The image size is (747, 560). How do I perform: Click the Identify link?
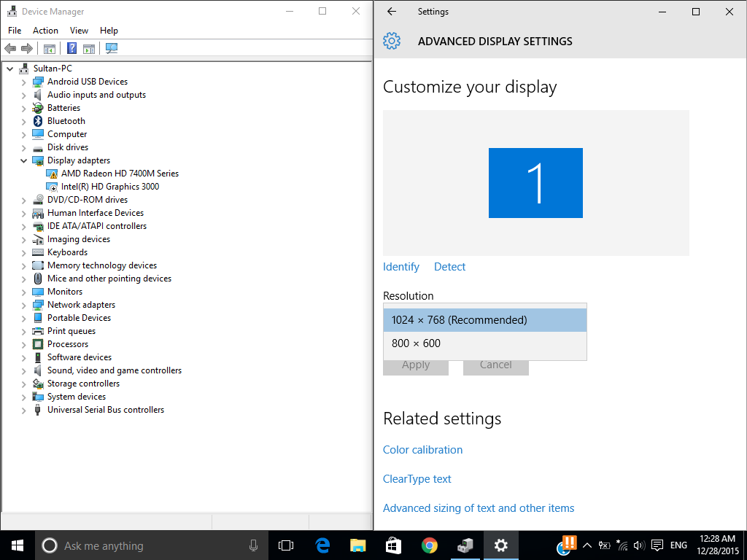coord(401,267)
